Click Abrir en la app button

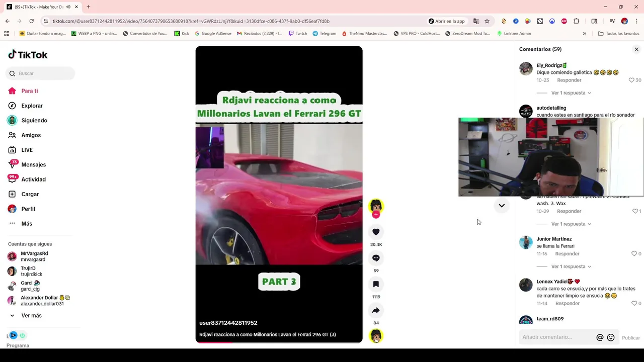pyautogui.click(x=447, y=21)
